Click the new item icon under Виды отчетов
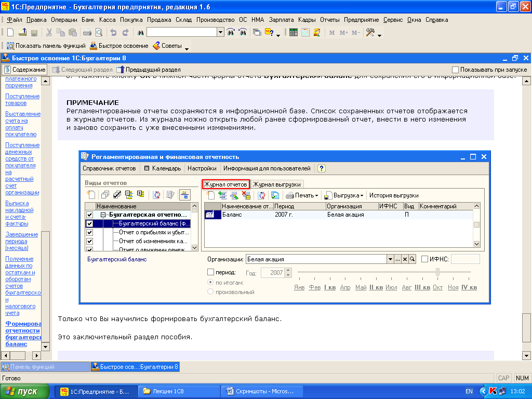Image resolution: width=532 pixels, height=399 pixels. click(x=91, y=194)
